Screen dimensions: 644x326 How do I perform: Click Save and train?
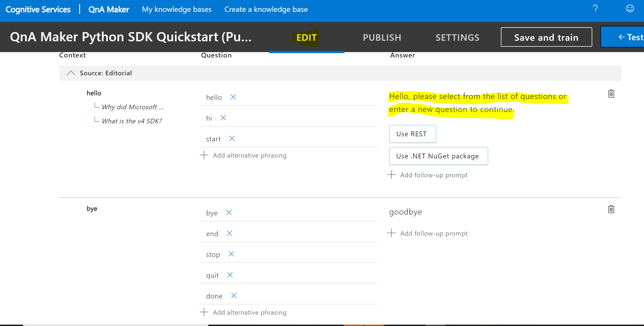point(546,37)
